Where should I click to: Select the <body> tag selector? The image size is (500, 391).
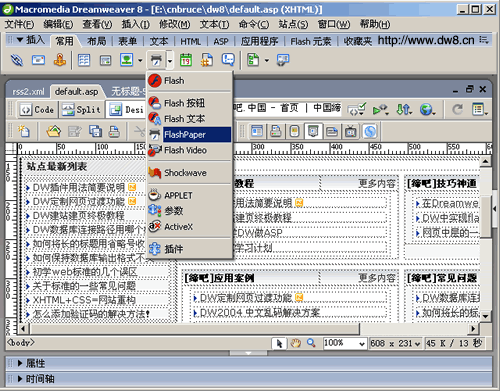tap(21, 342)
